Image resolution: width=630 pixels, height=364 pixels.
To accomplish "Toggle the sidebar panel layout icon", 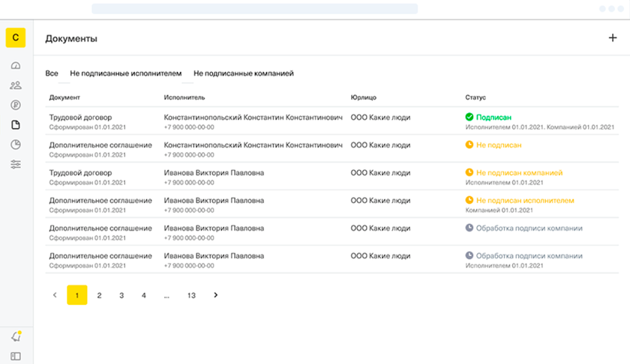I will click(x=16, y=357).
